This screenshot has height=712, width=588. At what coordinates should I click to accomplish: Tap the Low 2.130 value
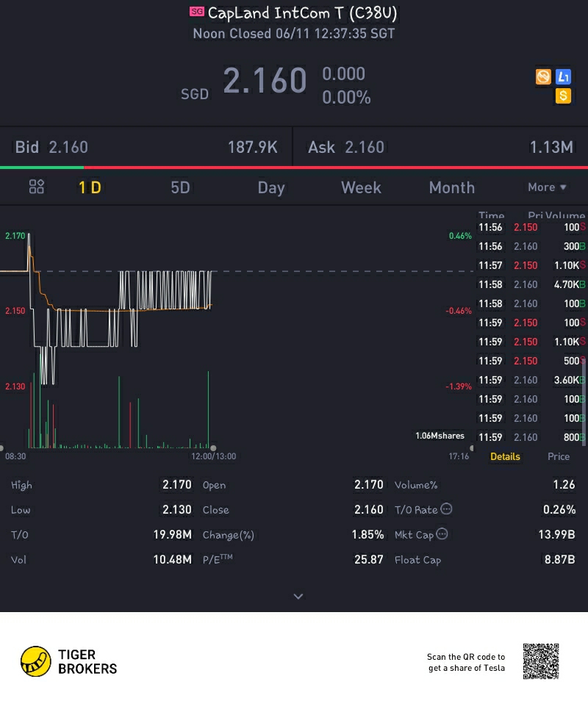tap(177, 509)
